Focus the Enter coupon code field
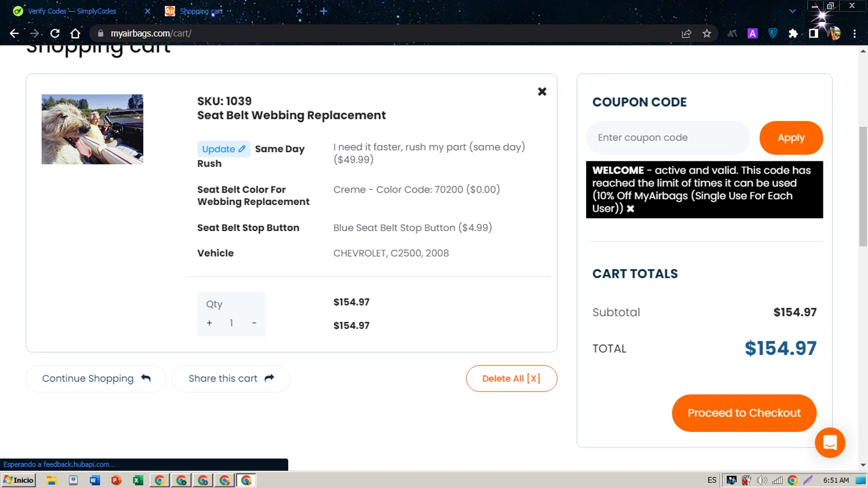Image resolution: width=868 pixels, height=488 pixels. click(668, 138)
